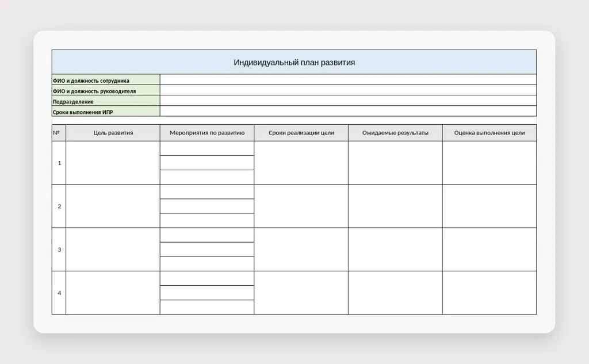Click the "Ожидаемые результаты" cell in row 4
Image resolution: width=589 pixels, height=364 pixels.
pyautogui.click(x=395, y=293)
